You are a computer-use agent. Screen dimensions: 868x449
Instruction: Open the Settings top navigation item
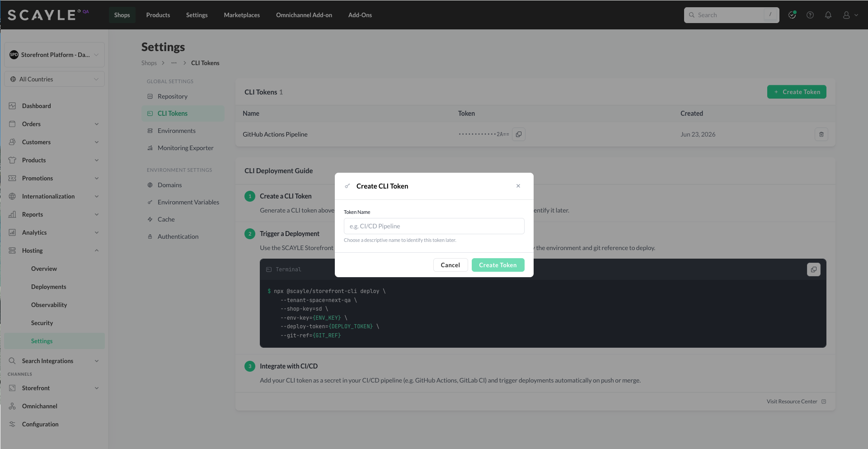point(197,15)
